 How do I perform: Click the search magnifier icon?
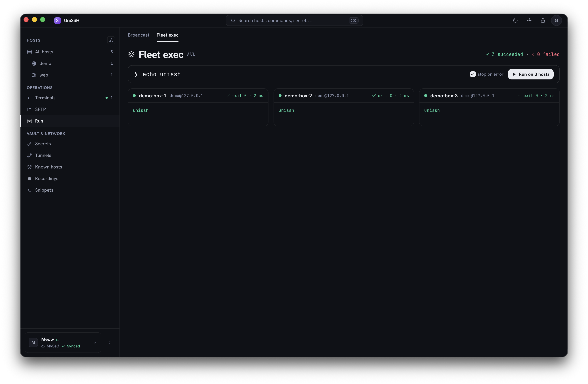tap(233, 20)
